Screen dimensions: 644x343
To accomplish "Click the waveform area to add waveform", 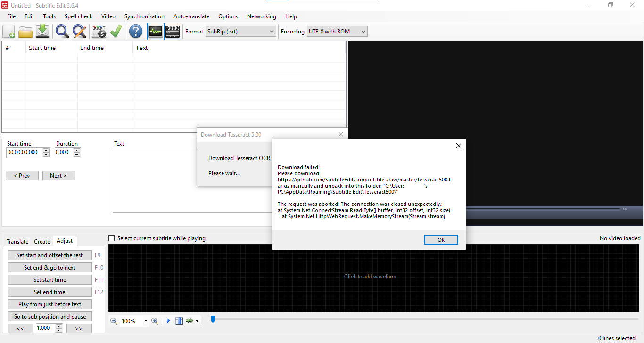I will (x=370, y=277).
